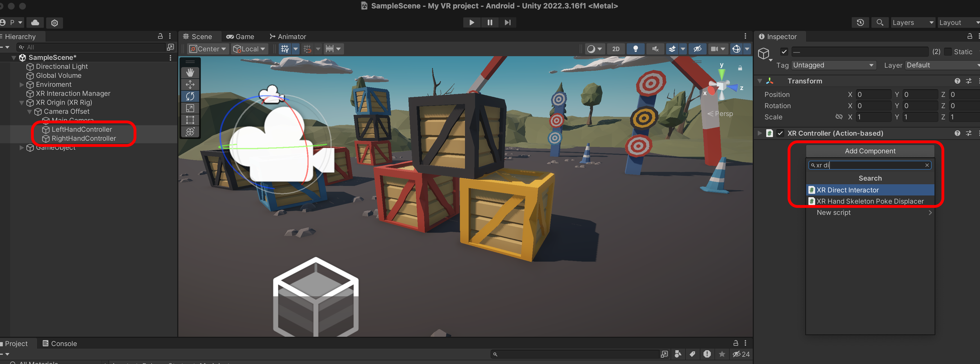Click the component search input field

point(869,165)
